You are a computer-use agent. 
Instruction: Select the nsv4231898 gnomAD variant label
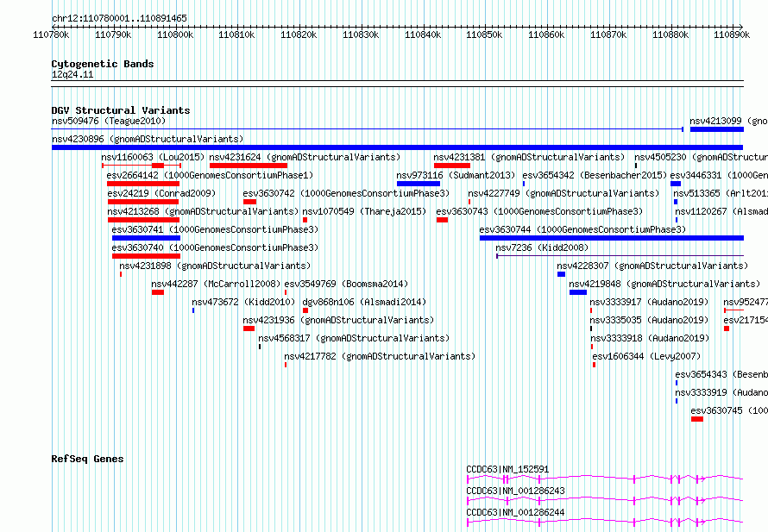215,266
